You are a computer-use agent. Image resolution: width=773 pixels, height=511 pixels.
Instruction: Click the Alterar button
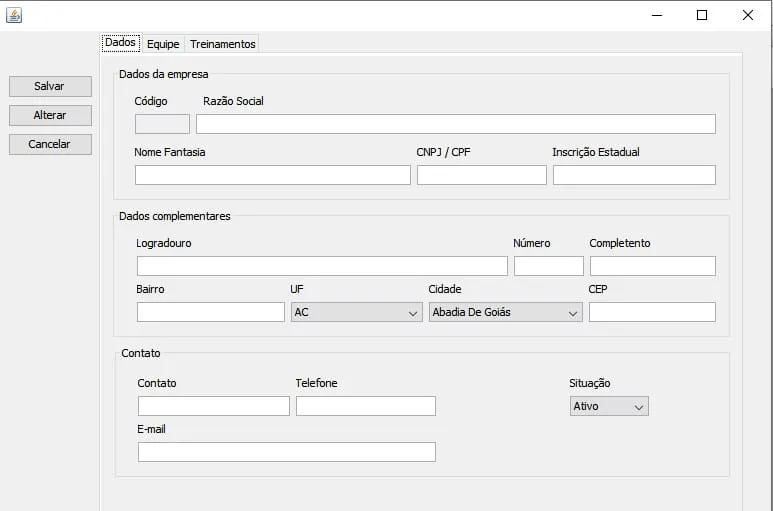point(50,115)
